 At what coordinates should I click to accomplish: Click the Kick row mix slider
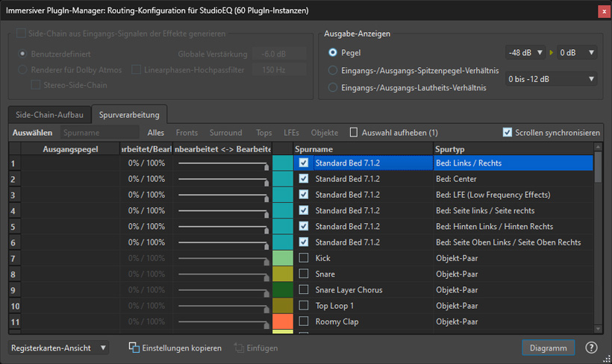(223, 259)
